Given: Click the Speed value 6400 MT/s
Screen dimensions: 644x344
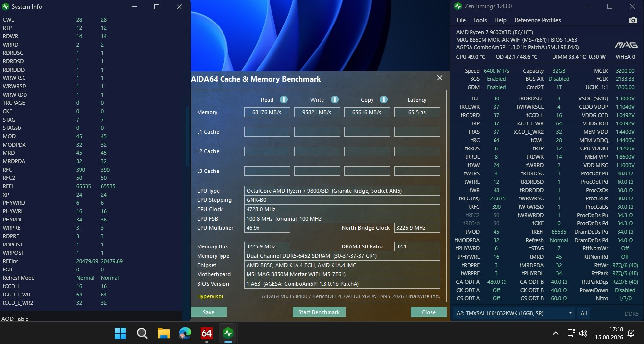Looking at the screenshot, I should point(496,71).
